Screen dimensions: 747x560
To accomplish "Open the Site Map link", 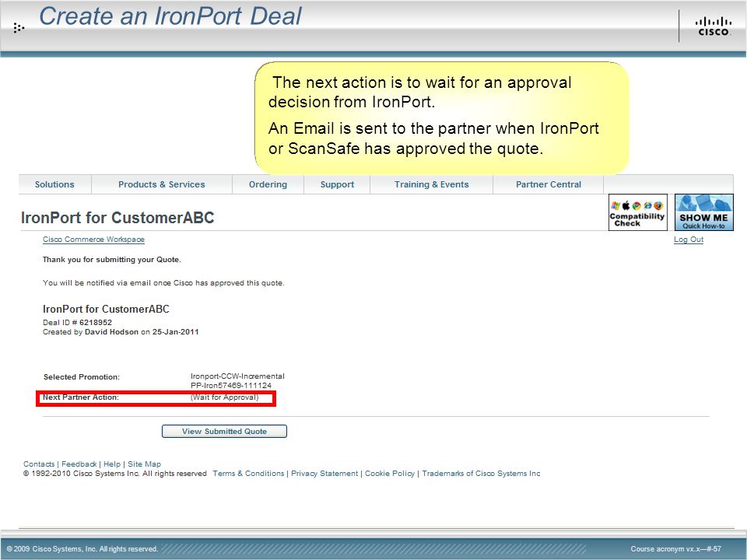I will (145, 464).
